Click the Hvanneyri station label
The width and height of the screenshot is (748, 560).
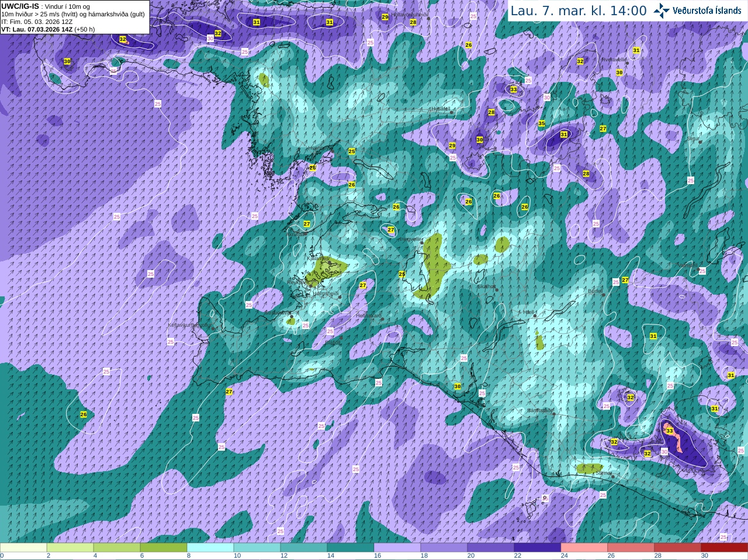(319, 148)
